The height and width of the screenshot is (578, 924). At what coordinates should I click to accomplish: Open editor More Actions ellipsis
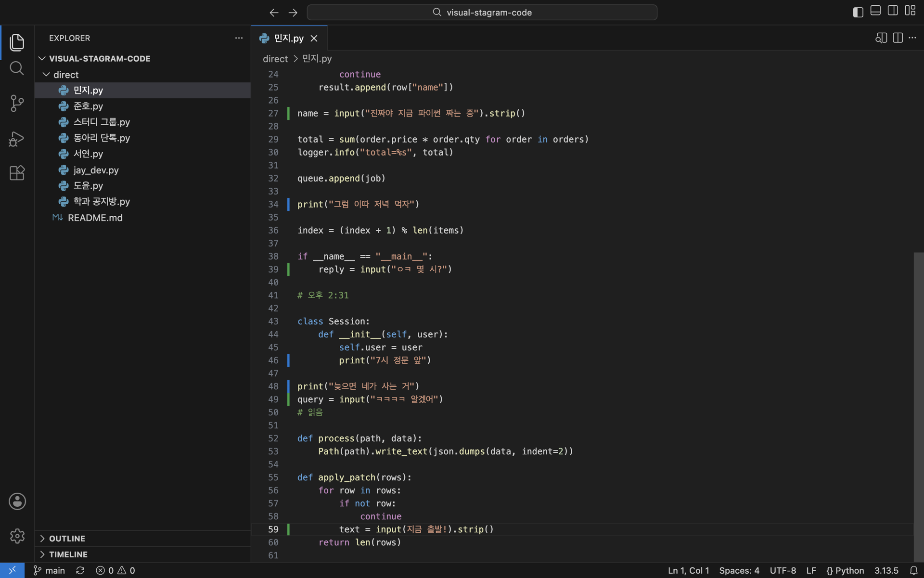click(912, 38)
